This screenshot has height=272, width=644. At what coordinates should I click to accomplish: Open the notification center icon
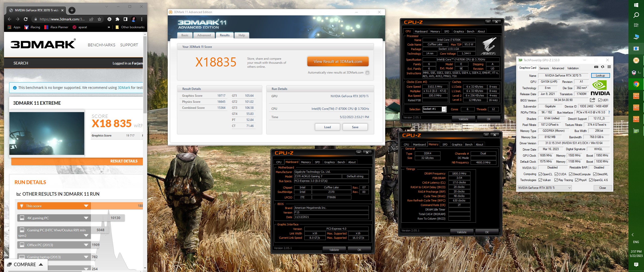point(636,264)
